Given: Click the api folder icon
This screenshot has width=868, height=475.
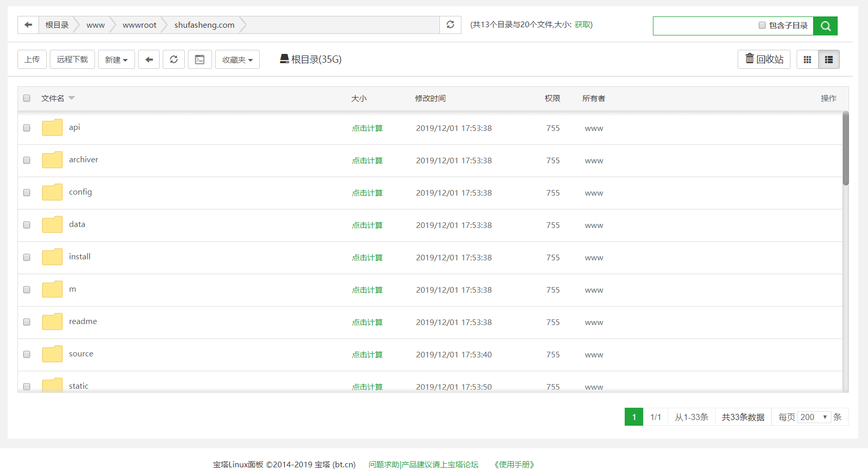Looking at the screenshot, I should point(52,127).
